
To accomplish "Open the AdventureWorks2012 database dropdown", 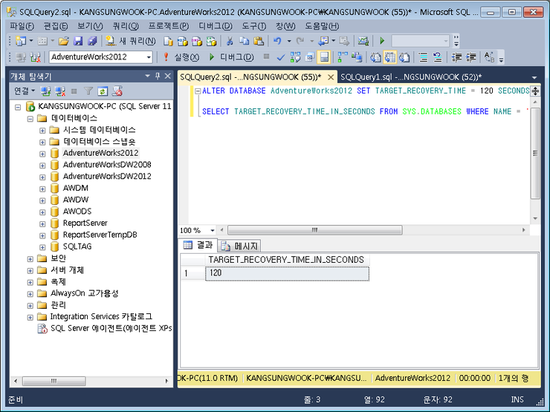I will point(149,57).
